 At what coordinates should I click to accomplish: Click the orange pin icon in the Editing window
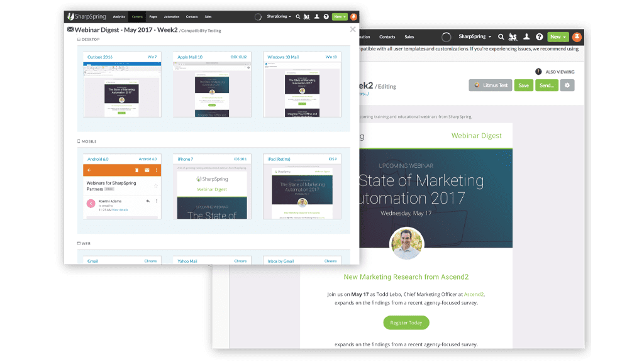(x=577, y=37)
